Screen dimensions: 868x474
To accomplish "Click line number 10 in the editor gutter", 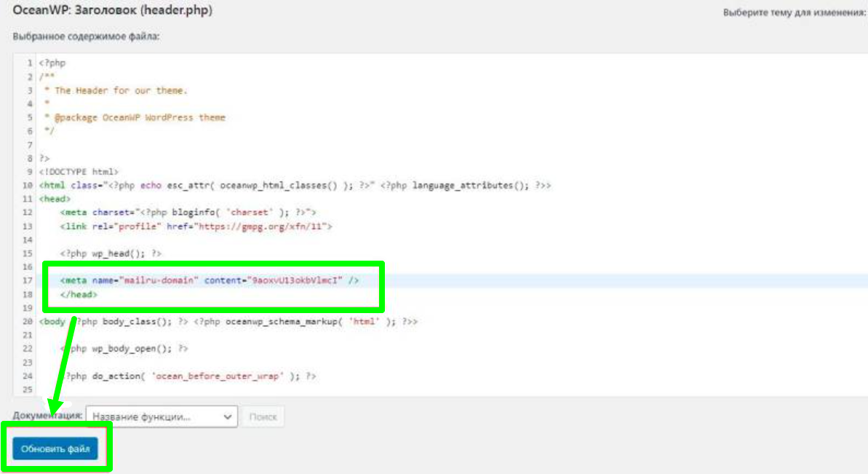I will [27, 186].
